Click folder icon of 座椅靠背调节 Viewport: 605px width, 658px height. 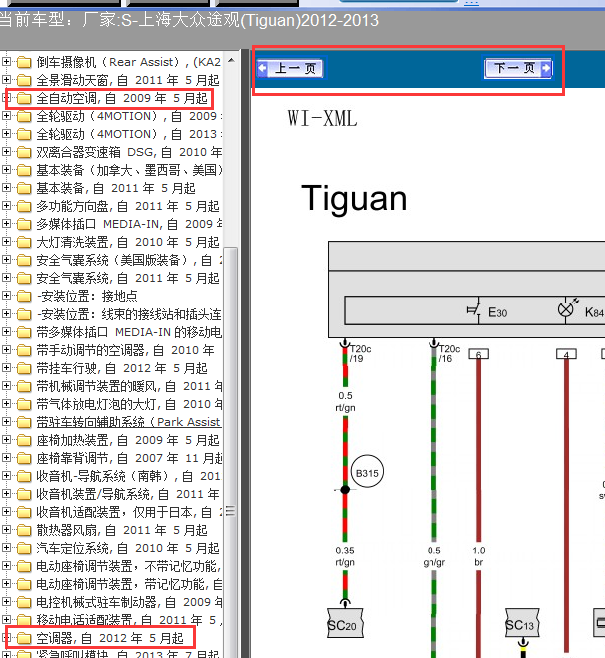(x=24, y=458)
